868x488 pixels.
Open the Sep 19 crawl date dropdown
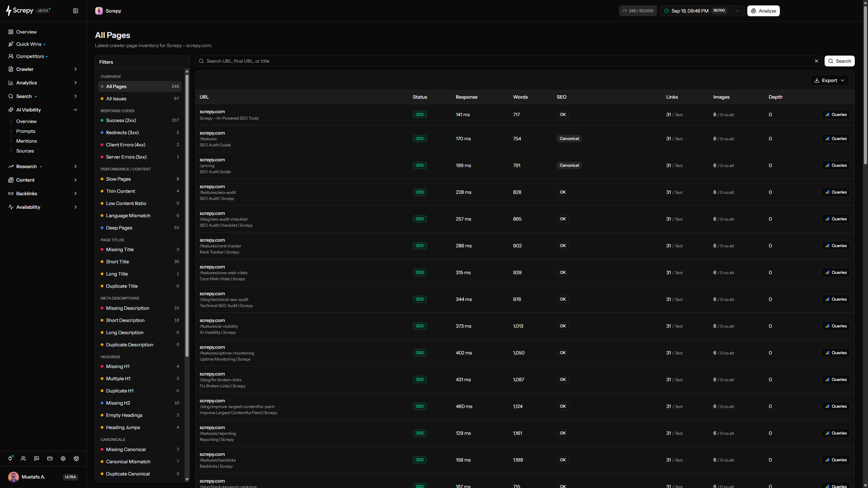click(x=702, y=11)
